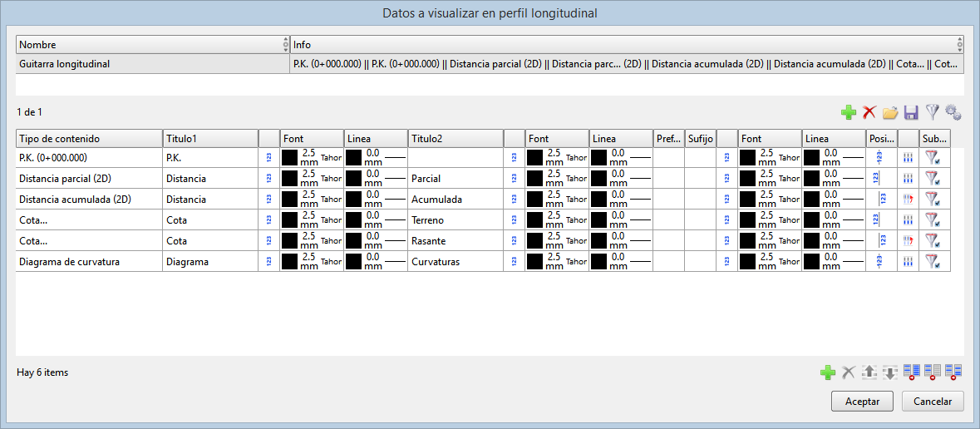Toggle funnel checkbox in Diagrama de curvatura row
This screenshot has height=429, width=980.
[x=934, y=261]
